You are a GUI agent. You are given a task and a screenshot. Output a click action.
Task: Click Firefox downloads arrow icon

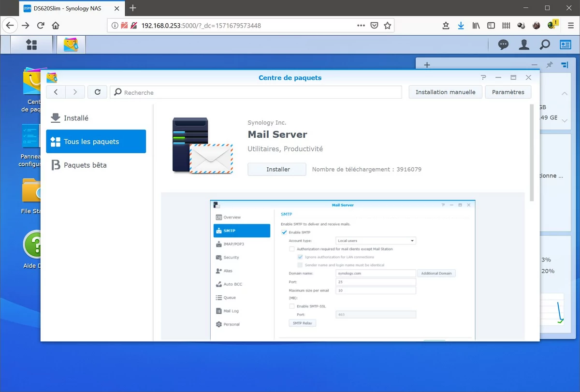(x=461, y=26)
